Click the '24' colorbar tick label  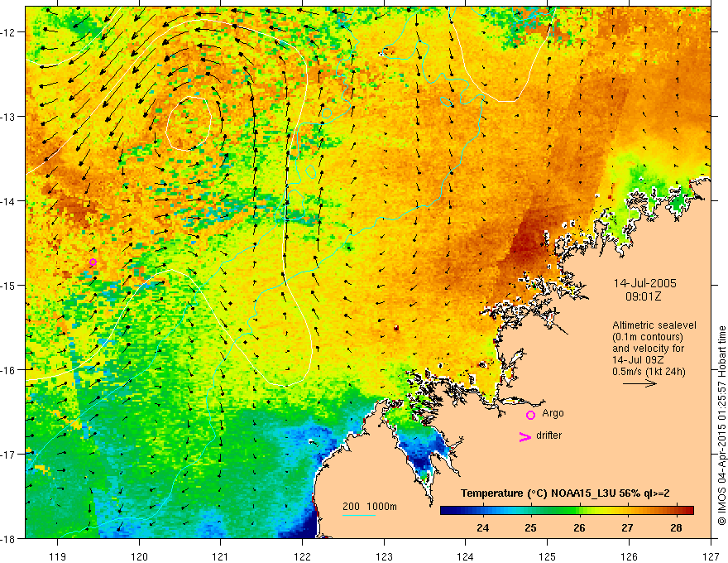coord(482,527)
